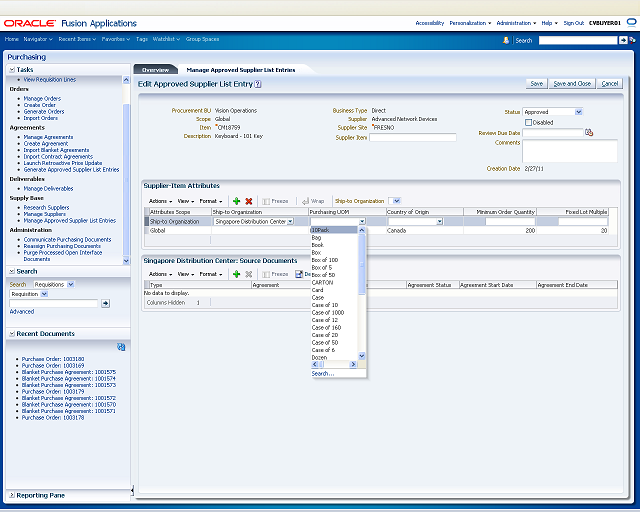
Task: Click Sign Out link
Action: point(573,23)
